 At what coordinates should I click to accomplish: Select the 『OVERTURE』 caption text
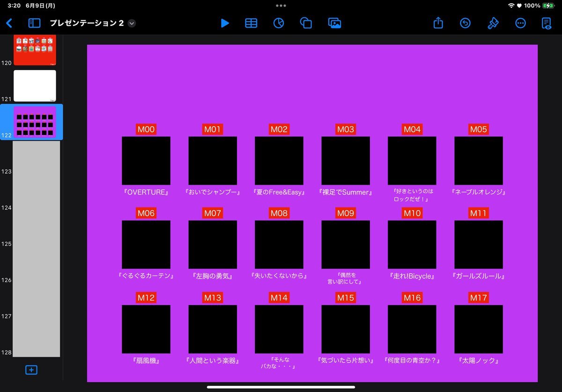click(146, 192)
